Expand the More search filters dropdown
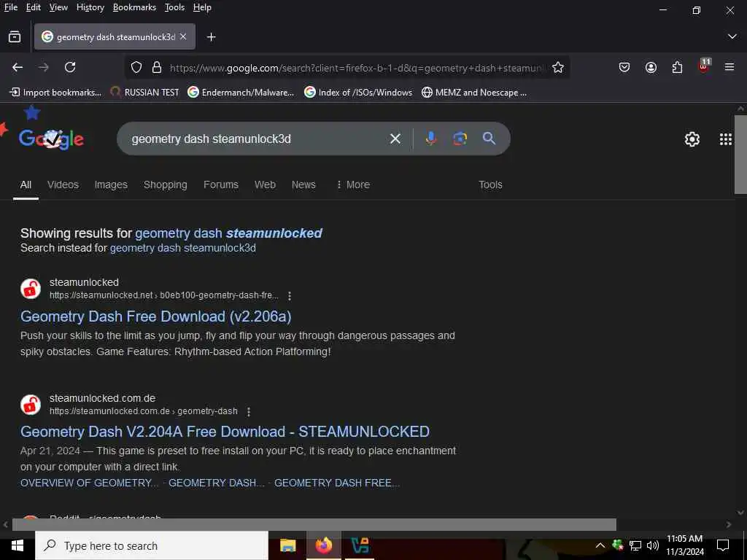Image resolution: width=747 pixels, height=560 pixels. click(x=353, y=184)
